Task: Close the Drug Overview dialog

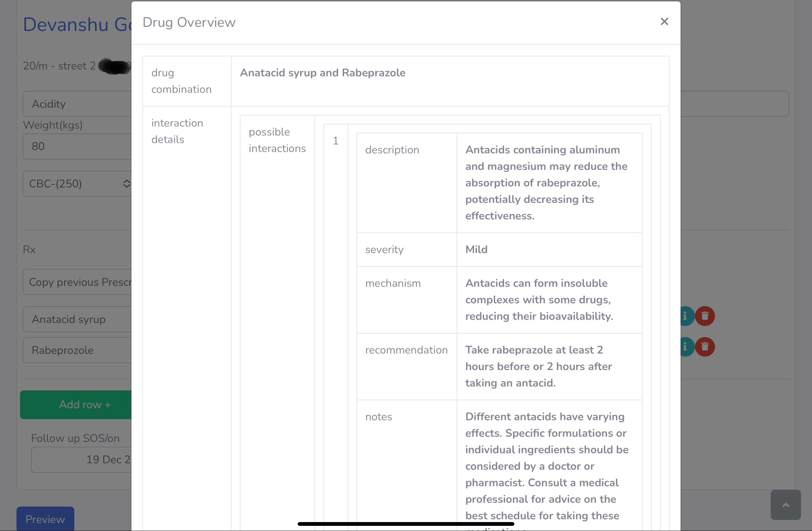Action: [x=664, y=22]
